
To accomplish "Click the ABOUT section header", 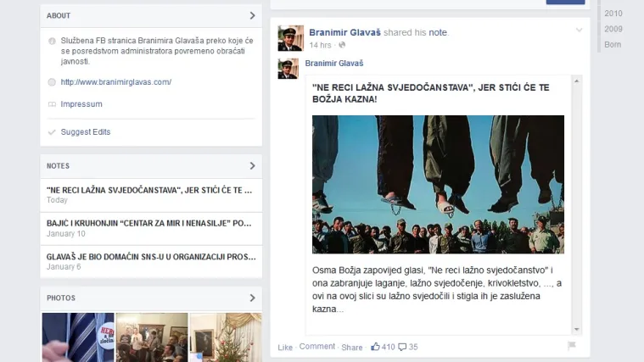I will click(59, 15).
